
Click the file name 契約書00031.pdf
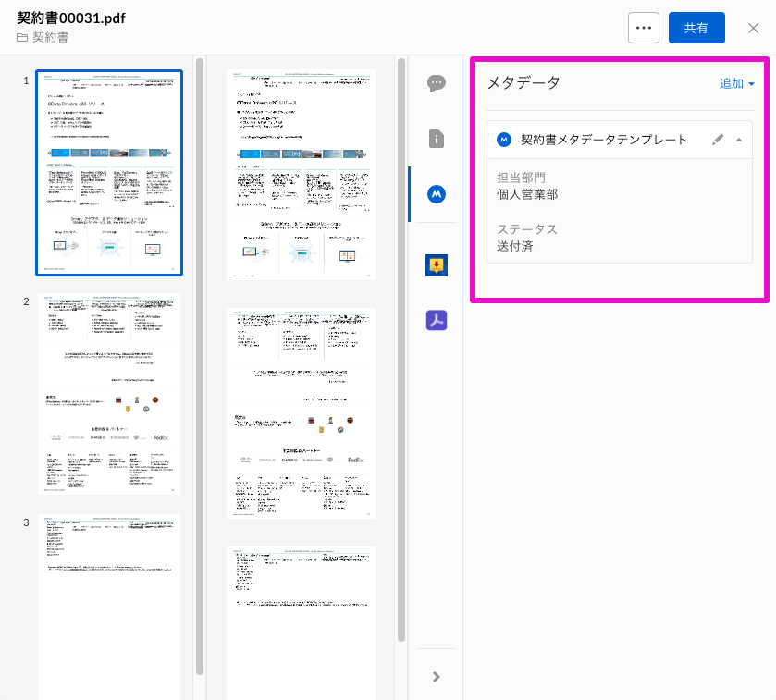[x=71, y=18]
